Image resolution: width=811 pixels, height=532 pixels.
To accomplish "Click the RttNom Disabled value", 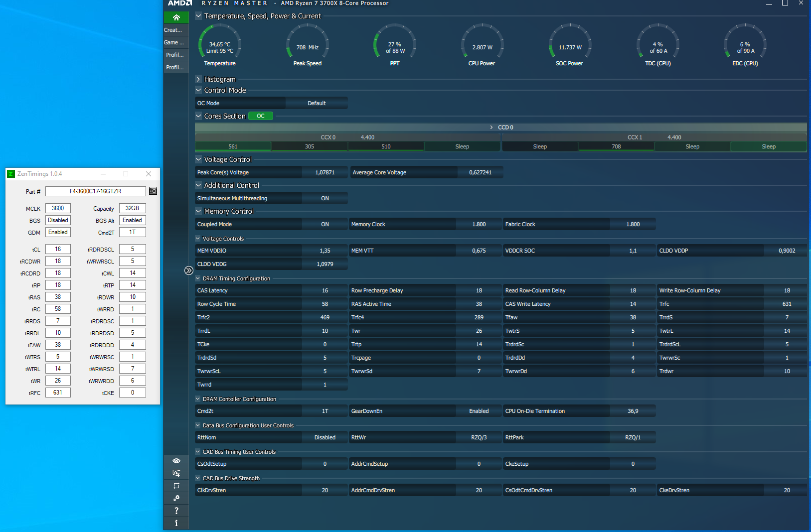I will 325,437.
